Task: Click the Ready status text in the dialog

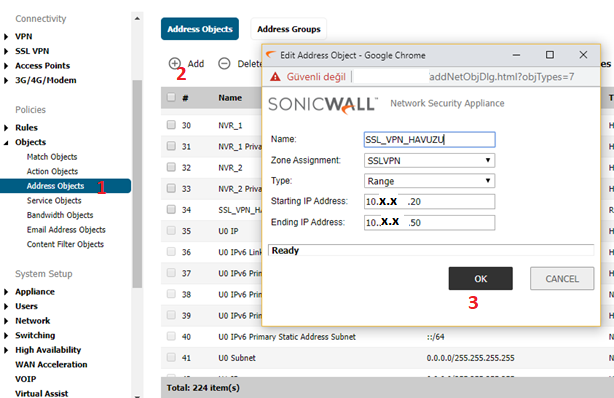Action: coord(285,250)
